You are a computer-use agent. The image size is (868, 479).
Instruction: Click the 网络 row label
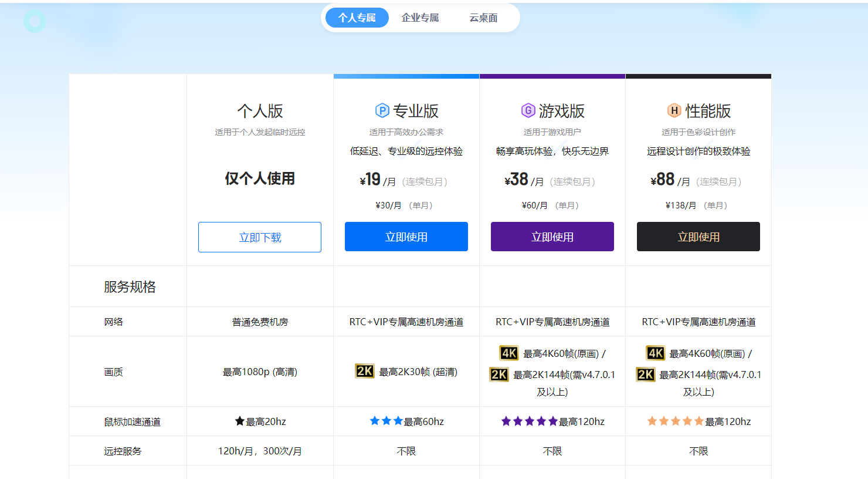tap(113, 322)
